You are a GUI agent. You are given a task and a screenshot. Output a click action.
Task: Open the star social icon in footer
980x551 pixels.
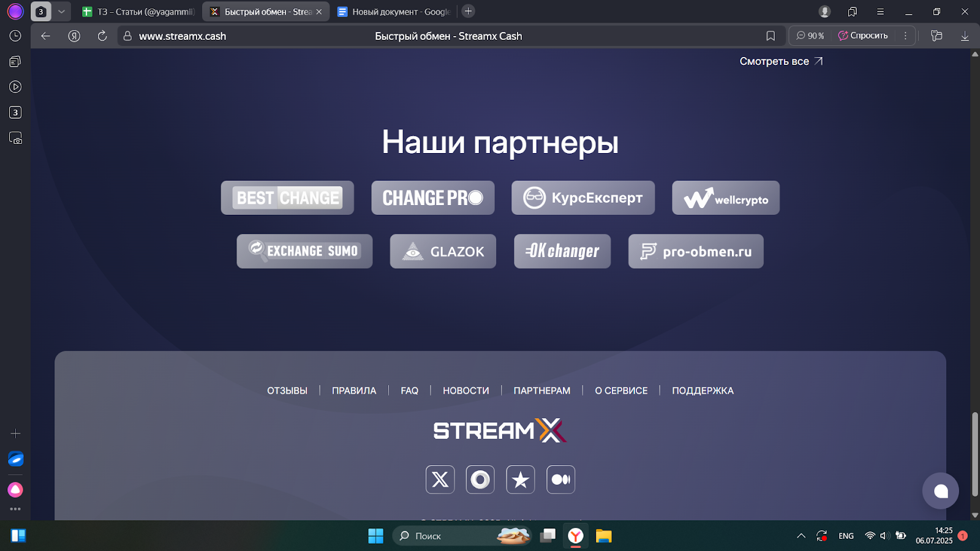point(521,479)
